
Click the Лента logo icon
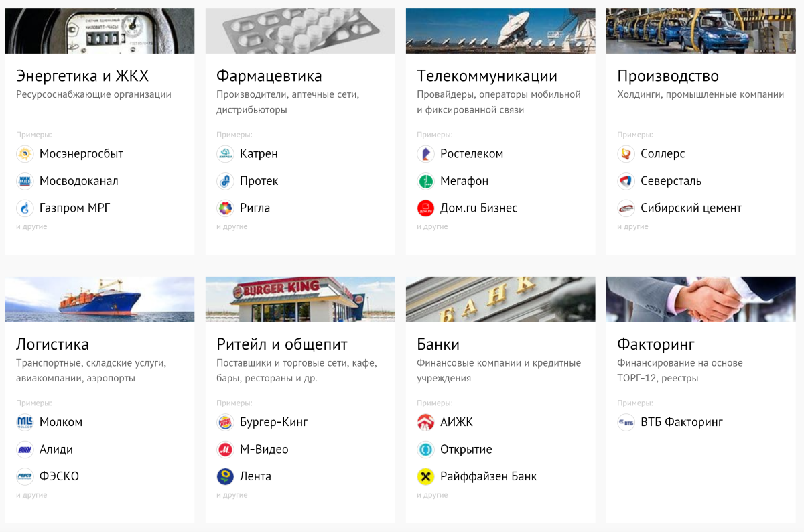(x=225, y=477)
